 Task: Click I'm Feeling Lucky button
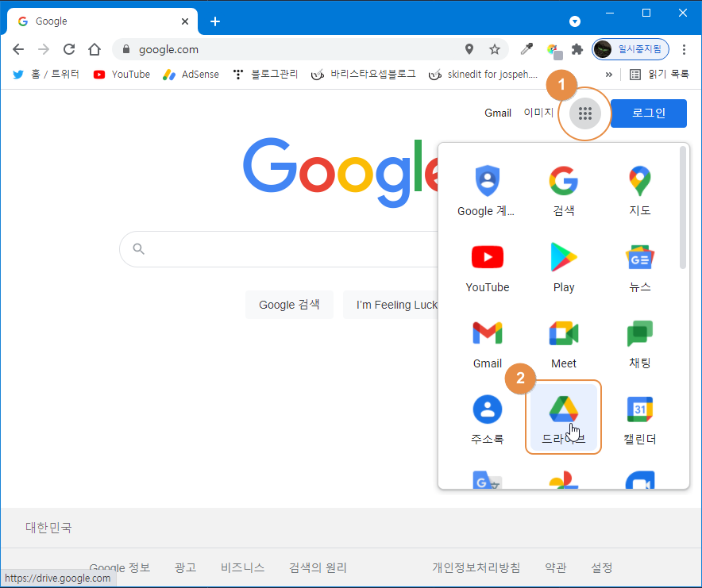[391, 305]
